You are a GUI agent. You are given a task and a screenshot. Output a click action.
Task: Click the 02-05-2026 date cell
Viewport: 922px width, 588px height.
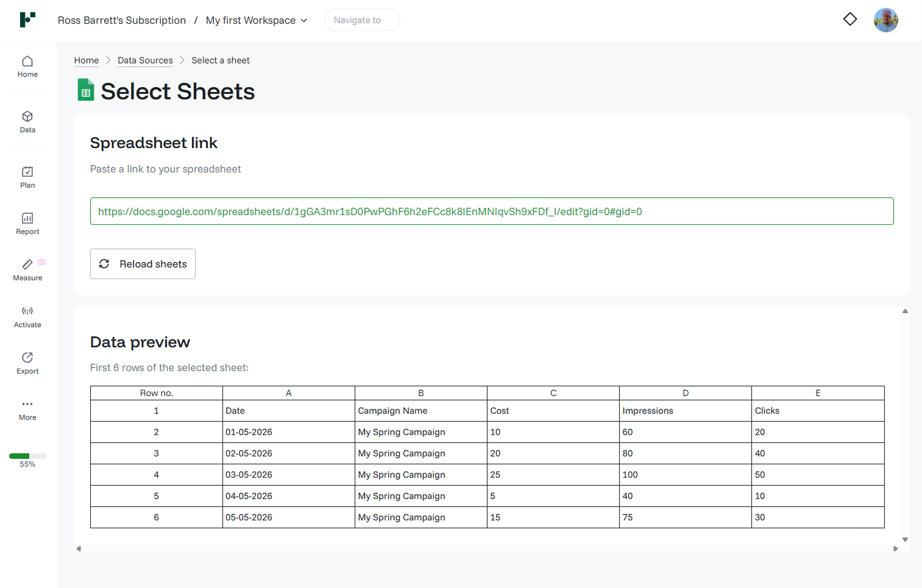tap(289, 453)
